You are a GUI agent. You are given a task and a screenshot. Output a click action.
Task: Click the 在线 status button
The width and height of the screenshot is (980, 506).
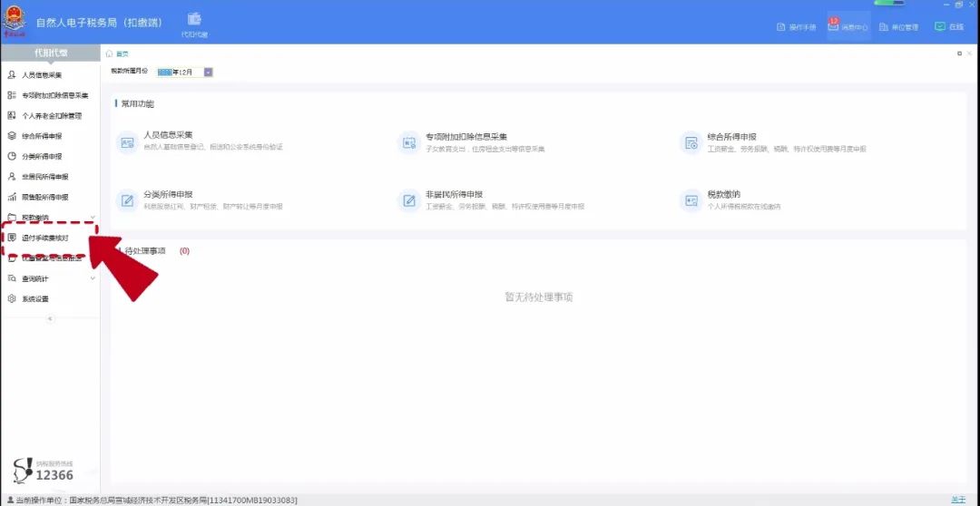tap(949, 27)
